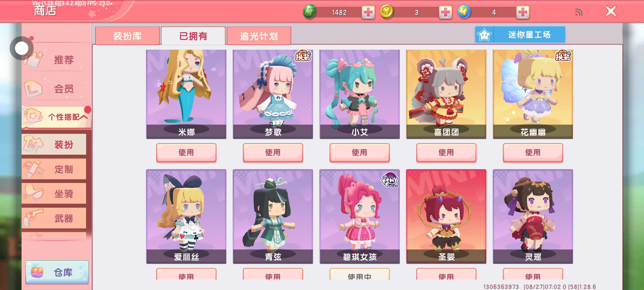Add more blue mini points
The width and height of the screenshot is (644, 290).
[x=523, y=12]
